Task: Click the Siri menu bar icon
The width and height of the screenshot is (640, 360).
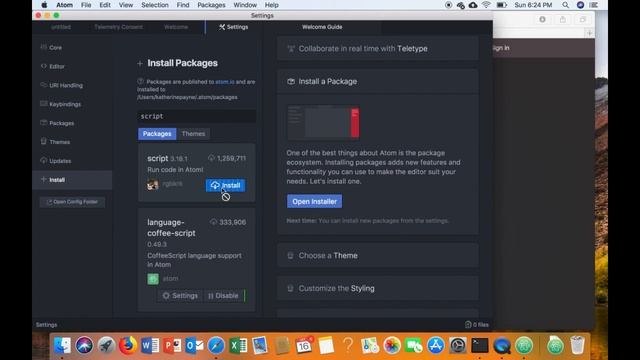Action: click(580, 5)
